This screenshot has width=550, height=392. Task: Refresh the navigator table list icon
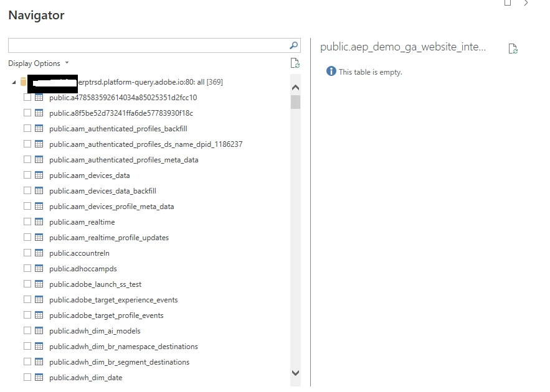[x=295, y=63]
